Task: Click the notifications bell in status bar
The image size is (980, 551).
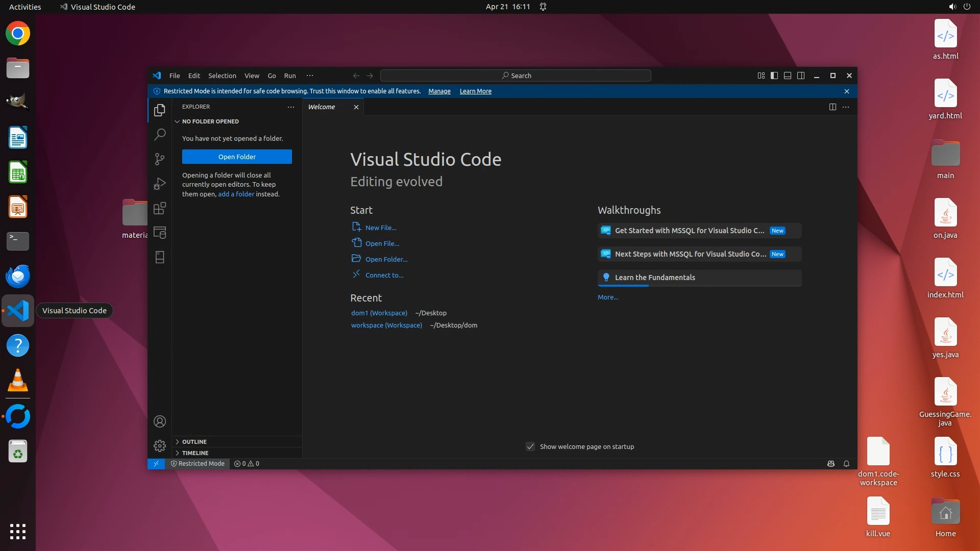Action: tap(846, 464)
